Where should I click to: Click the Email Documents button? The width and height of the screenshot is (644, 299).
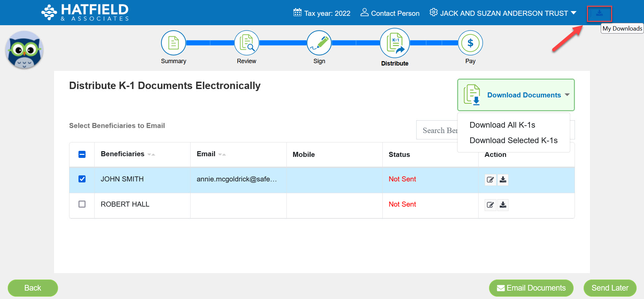pyautogui.click(x=531, y=288)
